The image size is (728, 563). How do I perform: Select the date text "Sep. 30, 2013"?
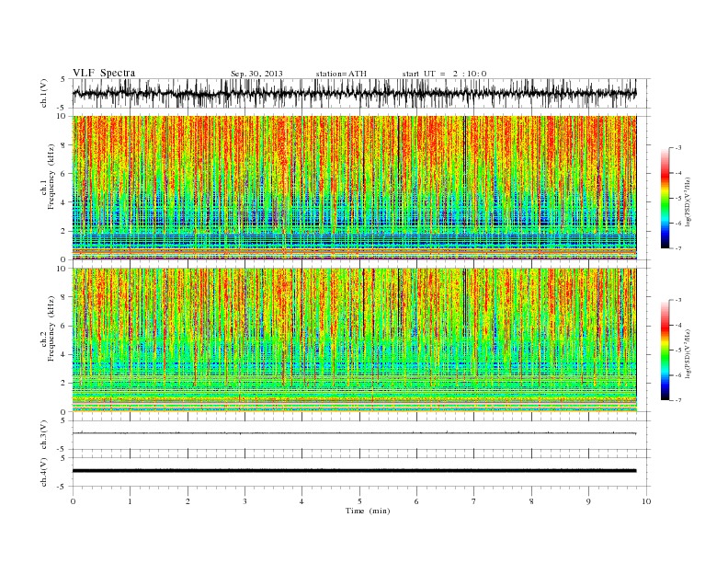[256, 74]
